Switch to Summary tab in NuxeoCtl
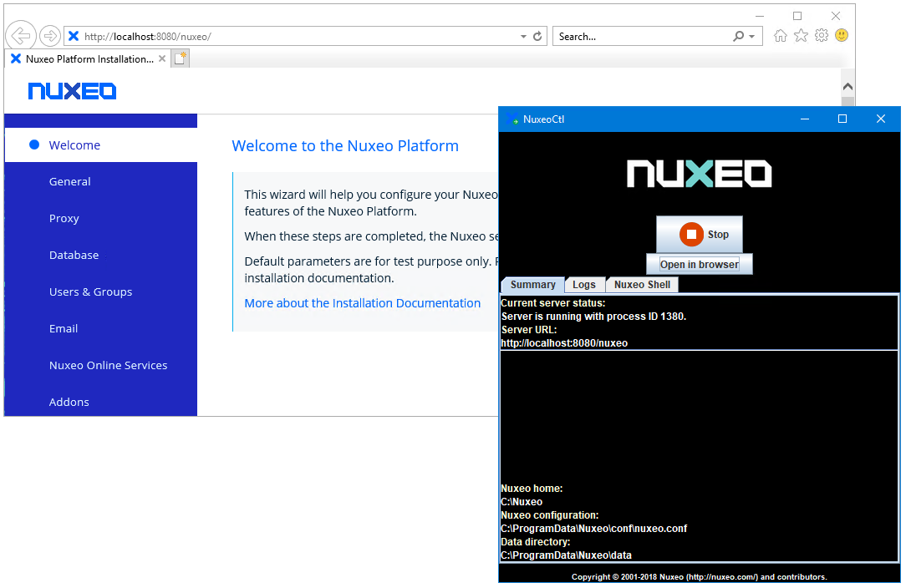 click(x=532, y=285)
